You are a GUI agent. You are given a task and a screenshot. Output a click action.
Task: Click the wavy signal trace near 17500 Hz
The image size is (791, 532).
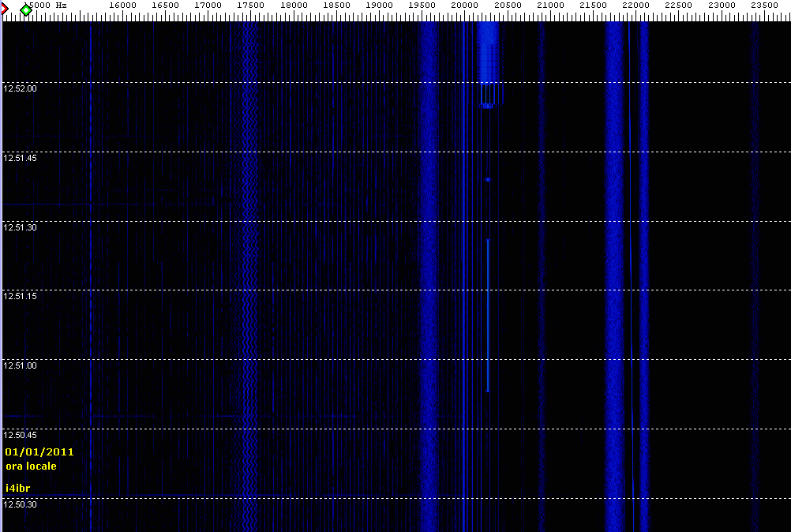coord(249,276)
